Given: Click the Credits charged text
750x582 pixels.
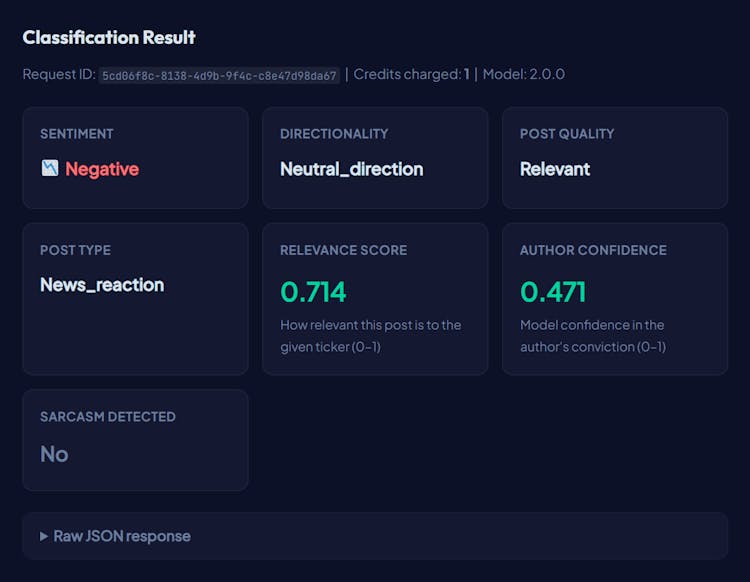Looking at the screenshot, I should [x=411, y=75].
